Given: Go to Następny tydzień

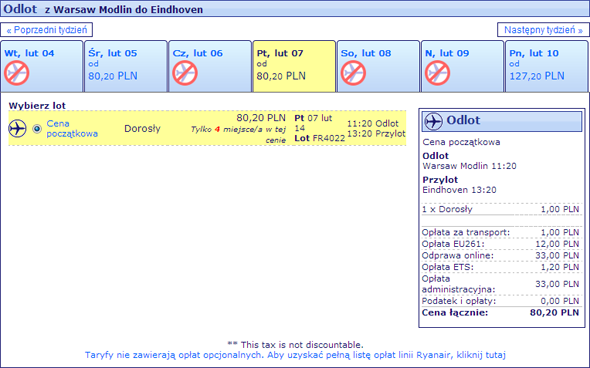Looking at the screenshot, I should point(543,30).
